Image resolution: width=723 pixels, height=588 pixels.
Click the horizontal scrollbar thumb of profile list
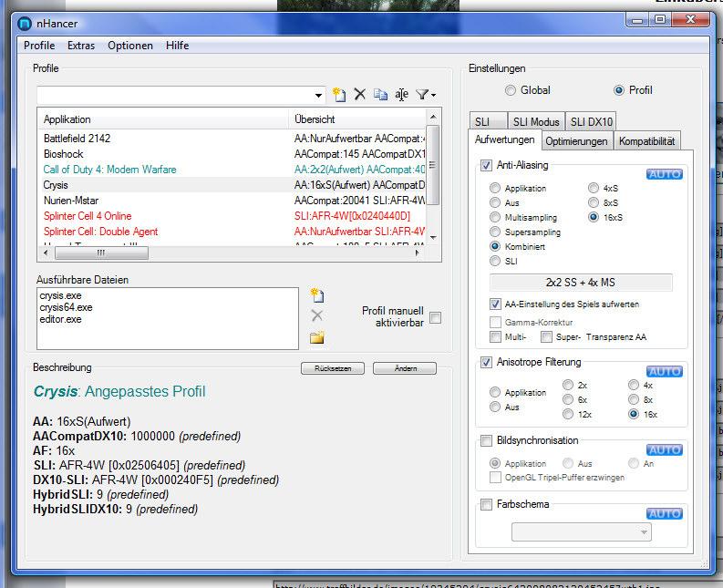click(x=101, y=253)
